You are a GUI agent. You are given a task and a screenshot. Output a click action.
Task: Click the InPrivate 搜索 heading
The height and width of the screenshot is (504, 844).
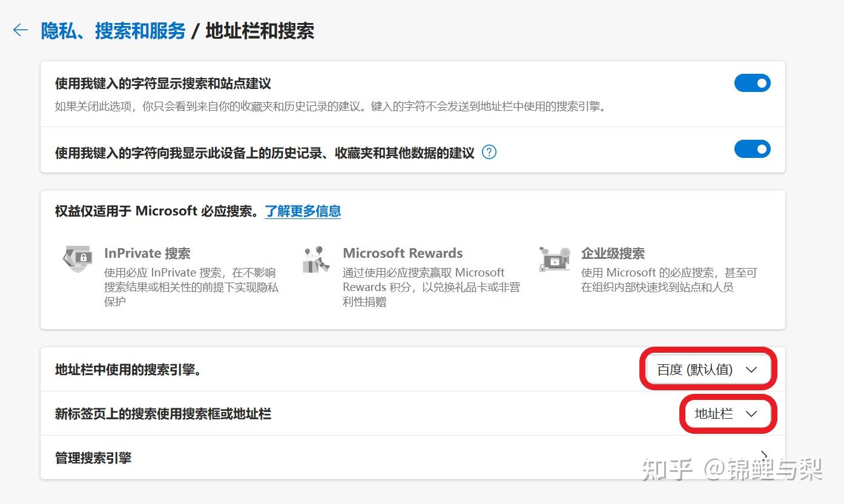coord(147,254)
